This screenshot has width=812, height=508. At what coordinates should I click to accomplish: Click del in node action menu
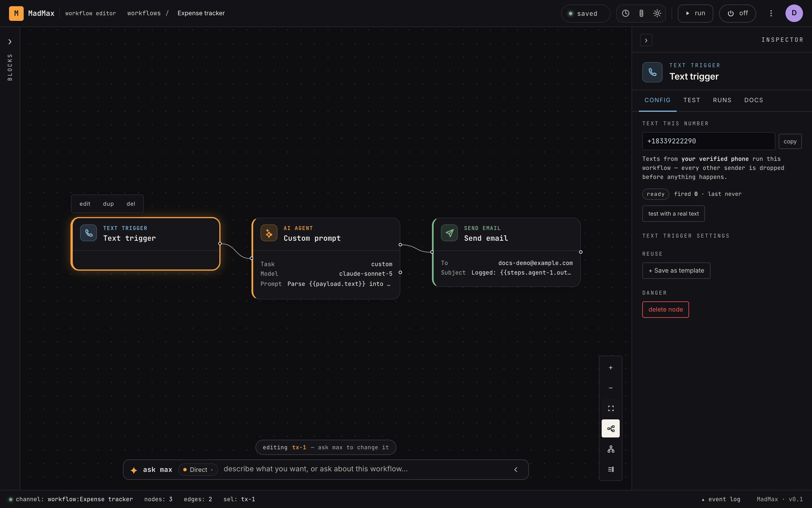[x=131, y=204]
